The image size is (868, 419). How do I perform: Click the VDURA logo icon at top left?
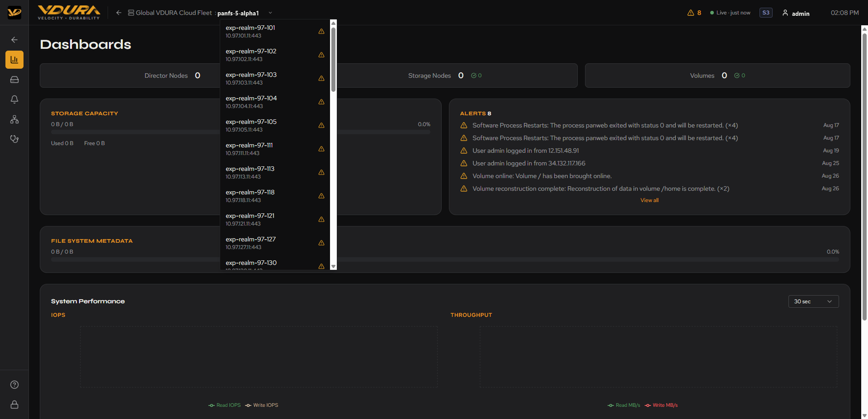click(x=14, y=13)
